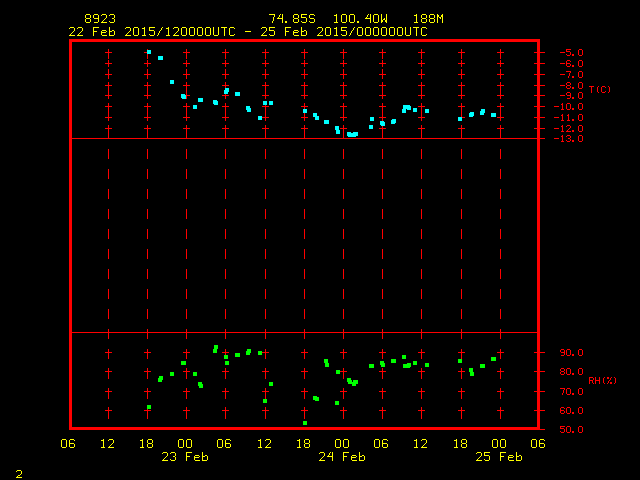
Task: Select the -12.0 temperature tick label
Action: [x=569, y=129]
